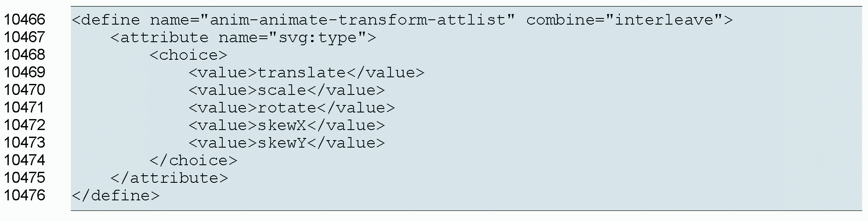Click line number 10466
This screenshot has width=868, height=221.
[25, 20]
